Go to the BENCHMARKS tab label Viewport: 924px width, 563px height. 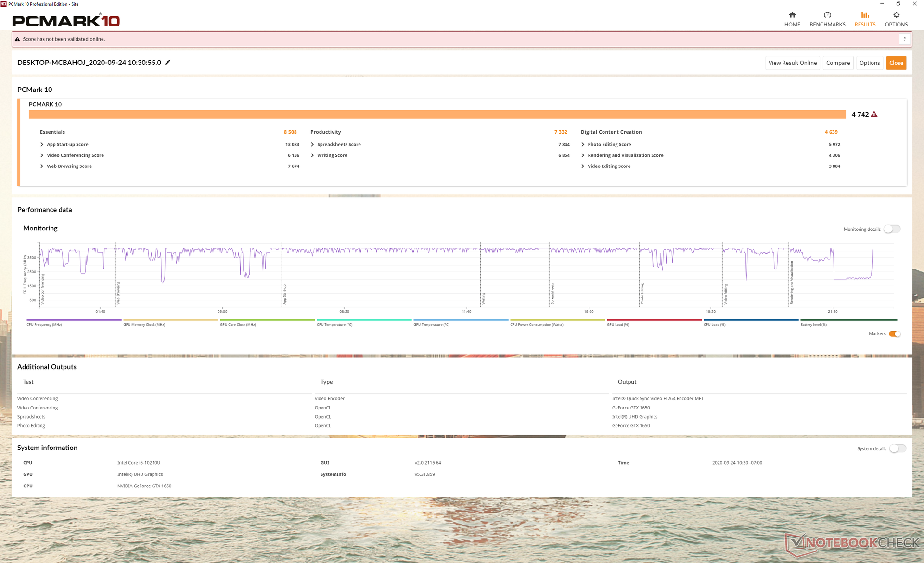tap(827, 25)
